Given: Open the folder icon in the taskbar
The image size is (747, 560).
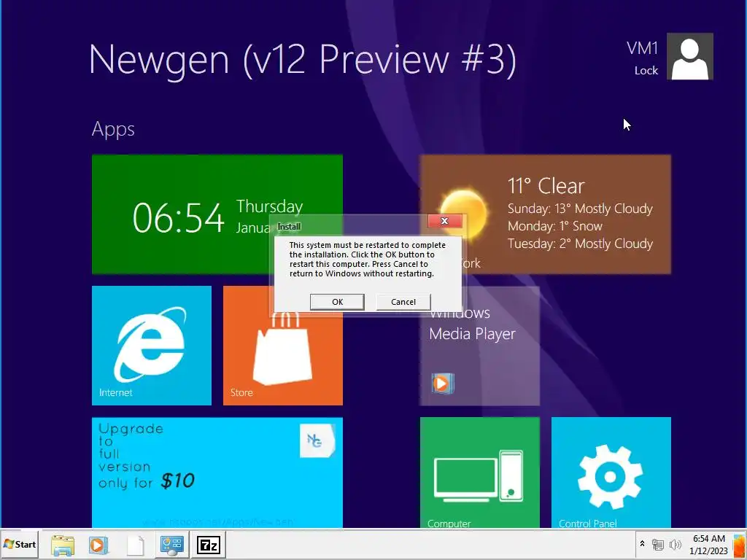Looking at the screenshot, I should 63,545.
